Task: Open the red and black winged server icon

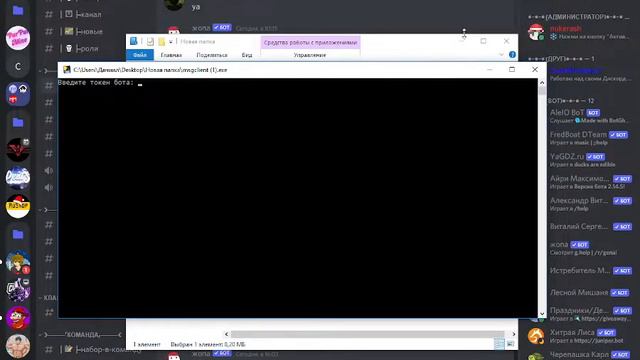Action: (18, 150)
